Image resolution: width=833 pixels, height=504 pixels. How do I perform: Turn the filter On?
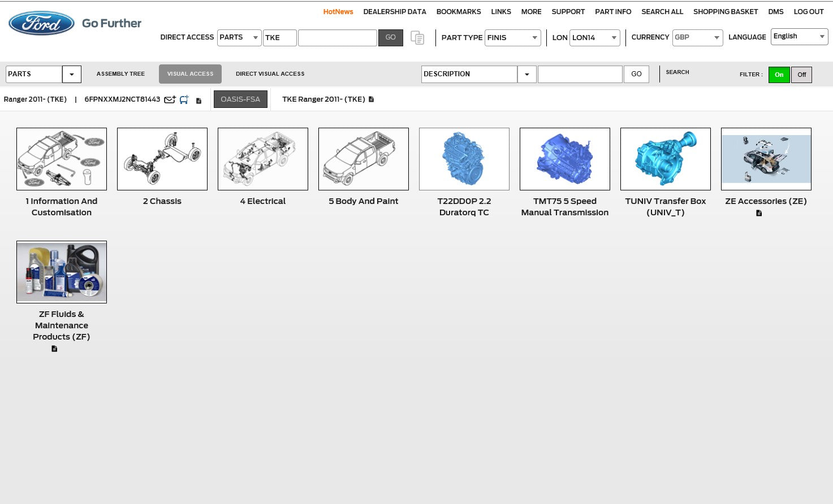pos(779,75)
